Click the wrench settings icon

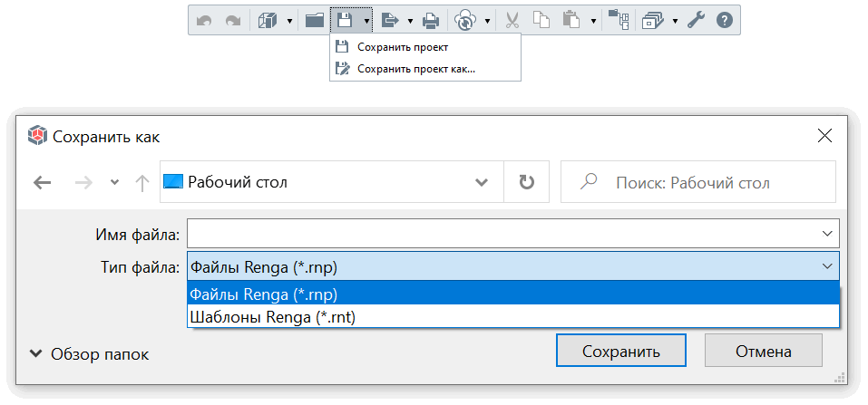696,21
